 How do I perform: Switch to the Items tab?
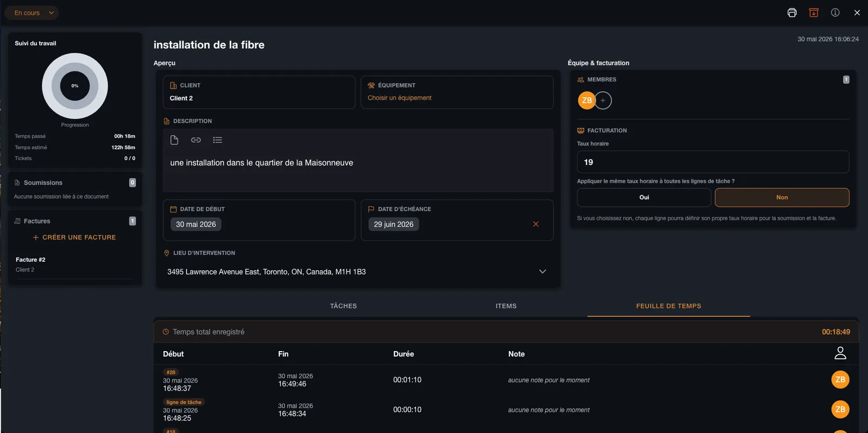pyautogui.click(x=506, y=306)
